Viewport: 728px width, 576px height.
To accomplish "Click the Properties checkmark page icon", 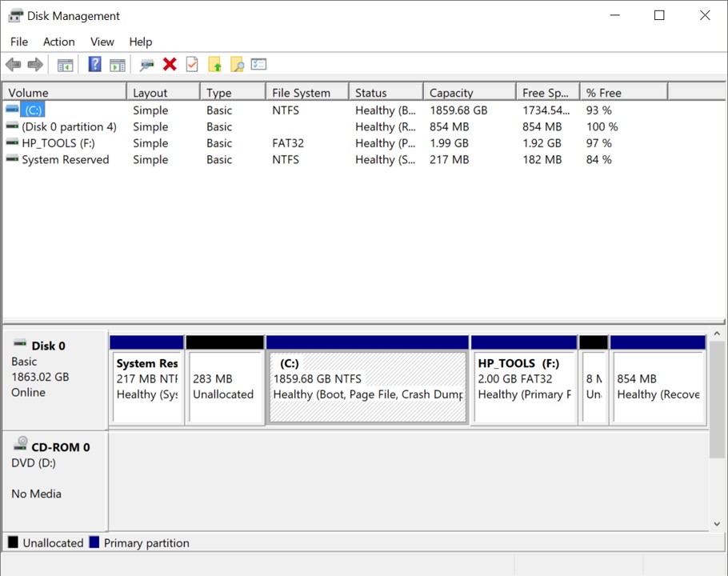I will click(192, 64).
